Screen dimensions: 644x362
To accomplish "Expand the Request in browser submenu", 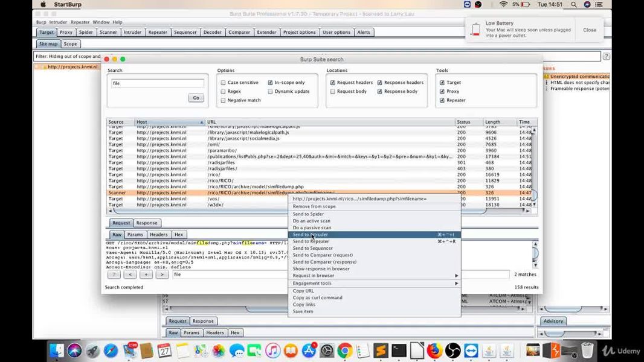I will 374,276.
